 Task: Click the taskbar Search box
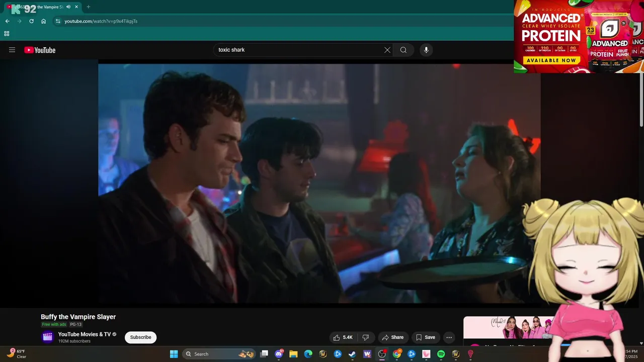218,354
